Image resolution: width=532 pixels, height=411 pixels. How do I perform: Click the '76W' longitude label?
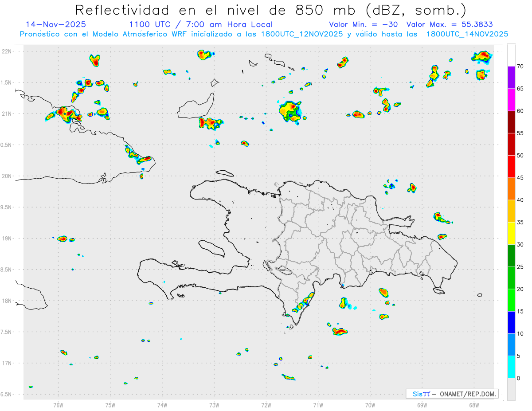point(58,405)
